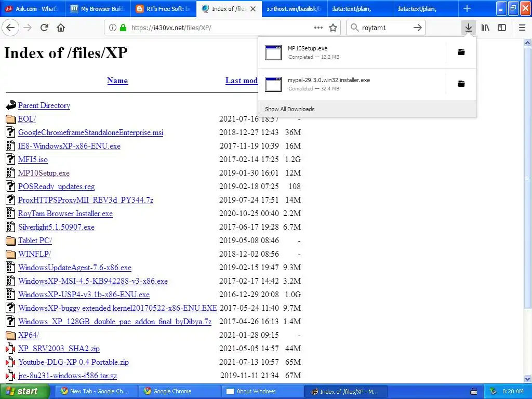
Task: Download POSReady_updates.reg
Action: pyautogui.click(x=56, y=187)
